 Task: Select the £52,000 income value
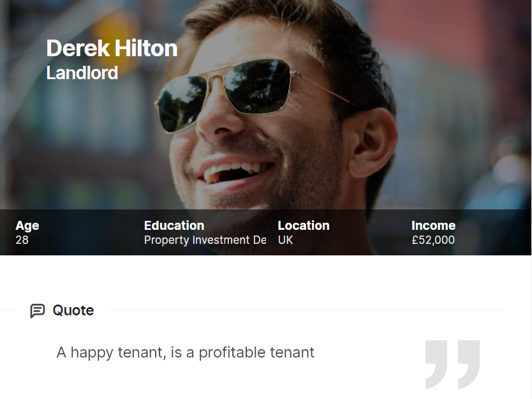[433, 240]
